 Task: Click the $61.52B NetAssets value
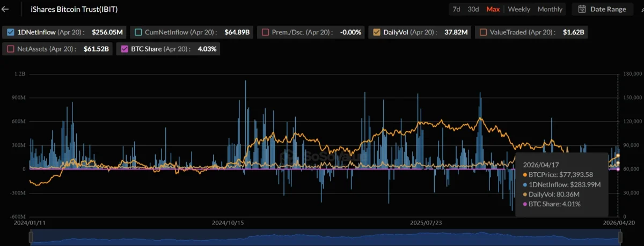(97, 49)
